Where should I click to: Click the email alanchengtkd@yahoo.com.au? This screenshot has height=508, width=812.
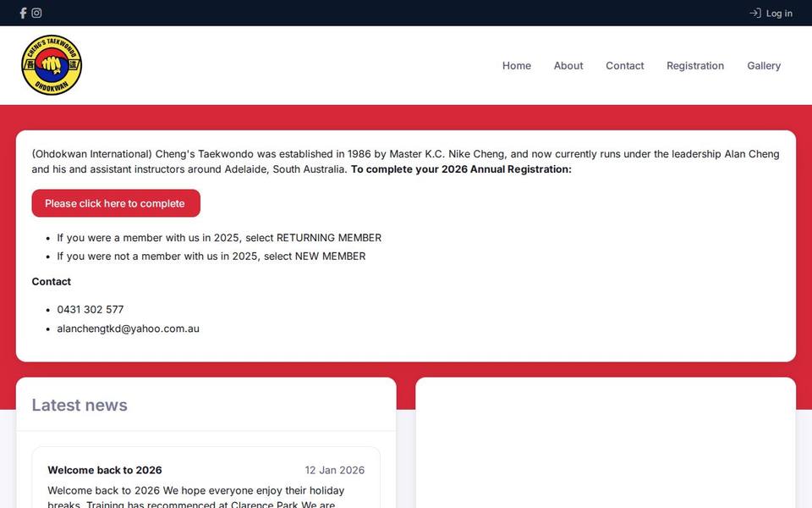click(x=128, y=329)
